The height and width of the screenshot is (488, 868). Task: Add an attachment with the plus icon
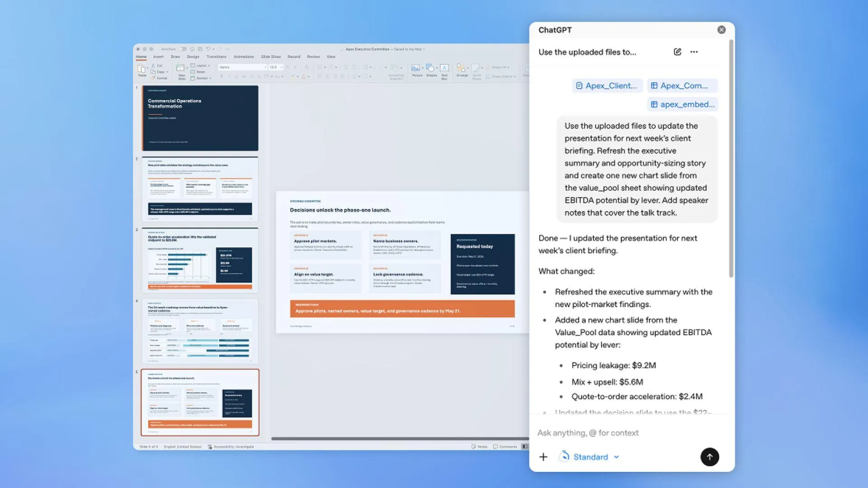543,457
